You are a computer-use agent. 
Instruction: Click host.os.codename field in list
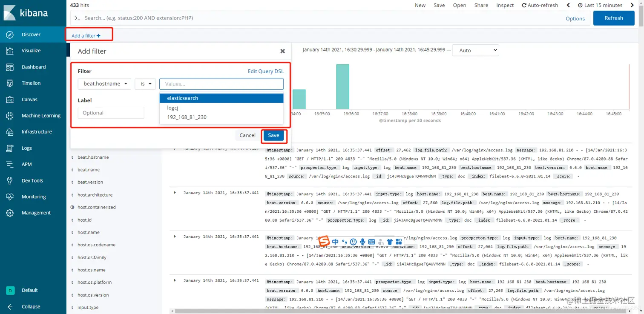point(96,245)
